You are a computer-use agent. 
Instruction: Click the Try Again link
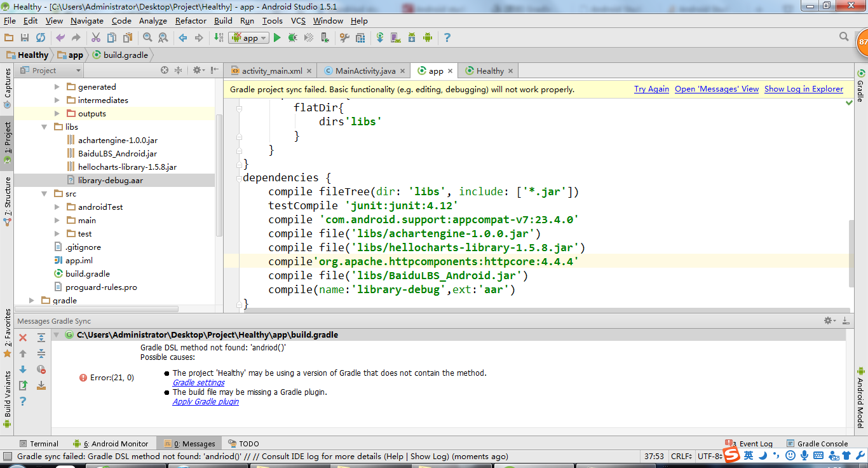(651, 89)
